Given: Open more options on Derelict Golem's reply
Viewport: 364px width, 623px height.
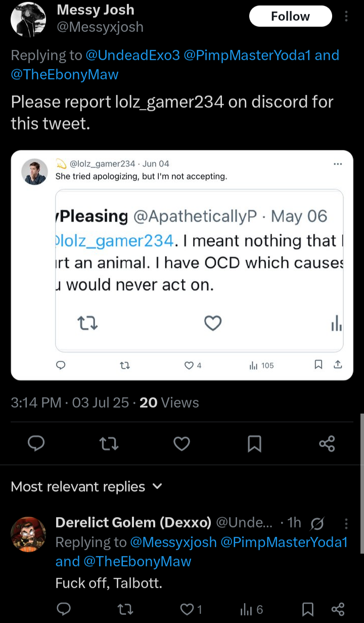Looking at the screenshot, I should [346, 523].
